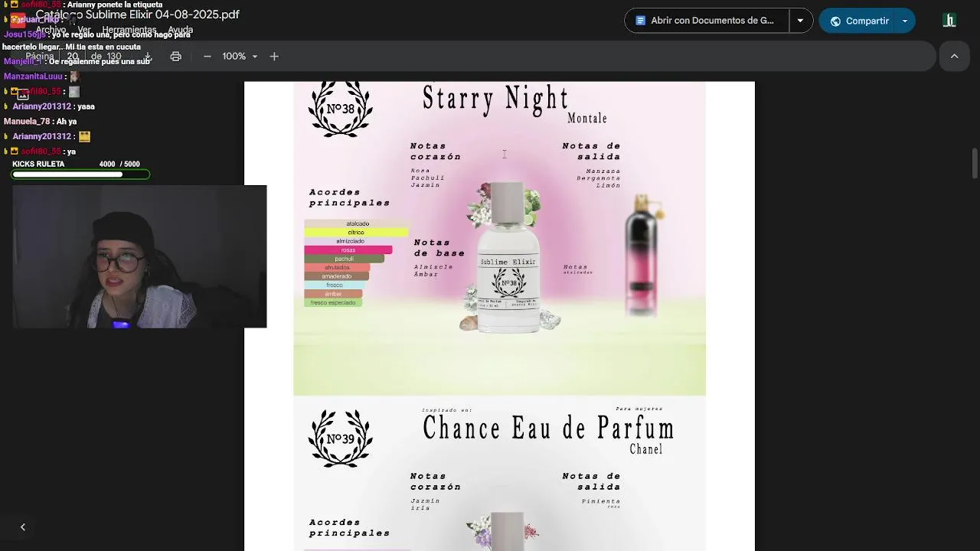Zoom out with the minus icon
Viewport: 980px width, 551px height.
207,57
